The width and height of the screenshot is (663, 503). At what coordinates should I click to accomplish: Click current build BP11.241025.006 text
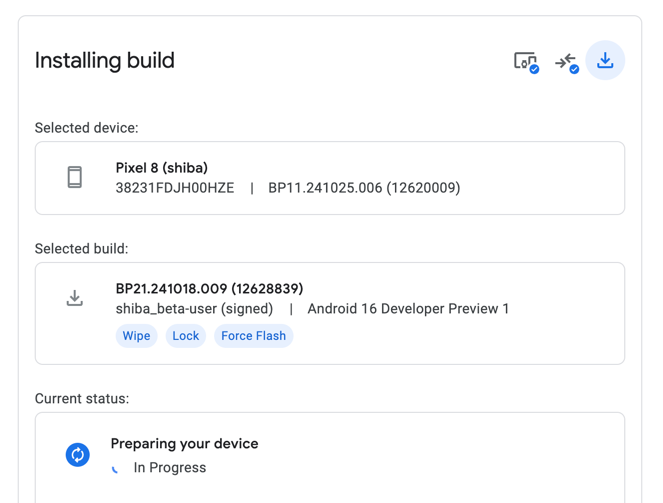[364, 188]
